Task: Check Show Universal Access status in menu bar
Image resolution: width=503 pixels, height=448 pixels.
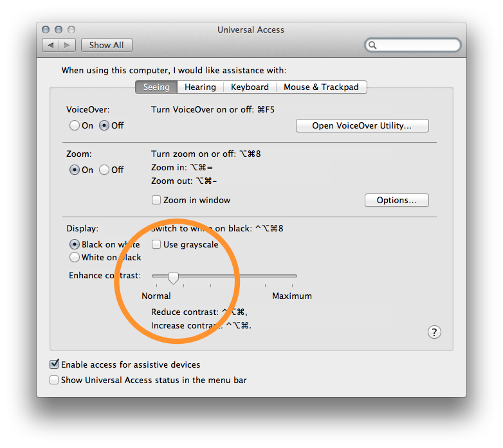Action: [55, 380]
